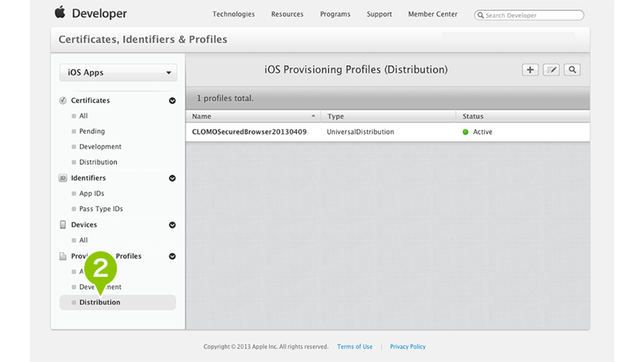
Task: Click the Certificates section heading
Action: [91, 101]
